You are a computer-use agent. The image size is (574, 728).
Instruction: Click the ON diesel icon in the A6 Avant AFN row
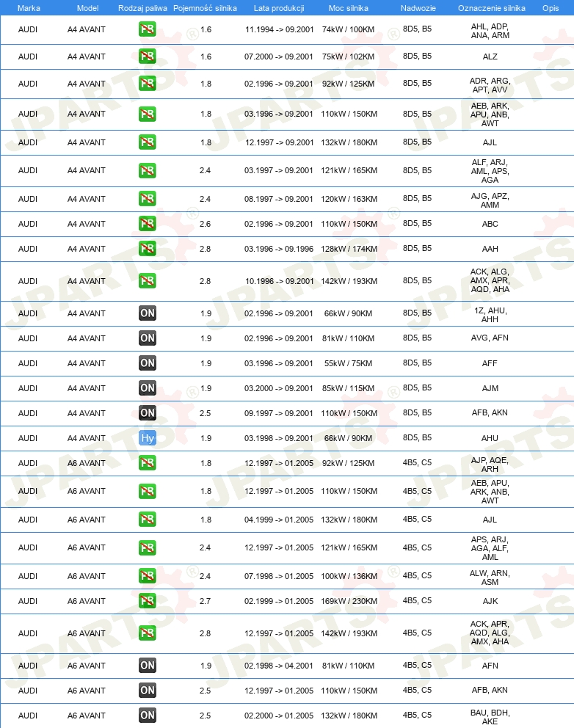click(x=148, y=666)
